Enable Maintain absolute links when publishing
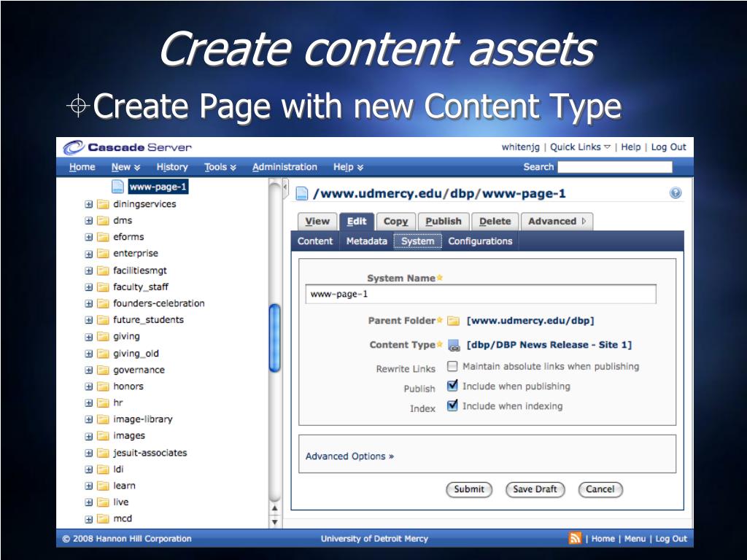Image resolution: width=747 pixels, height=560 pixels. (452, 366)
